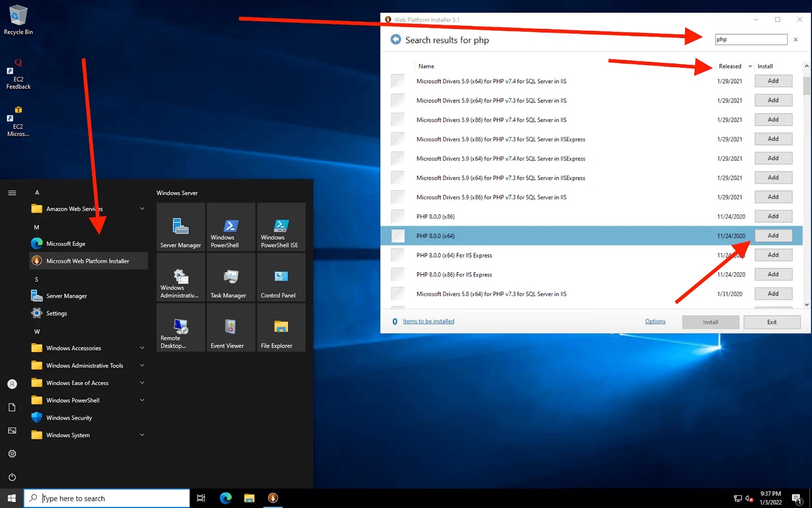Clear the php search with X icon

coord(796,40)
